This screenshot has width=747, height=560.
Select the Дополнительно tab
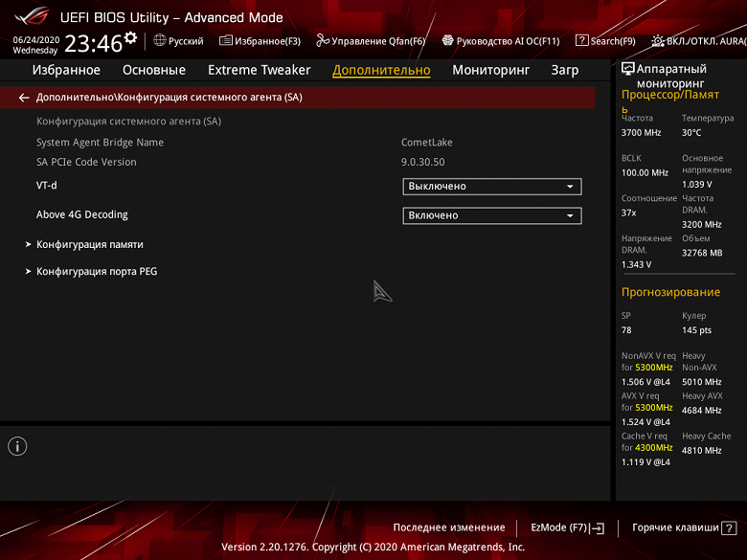point(381,70)
